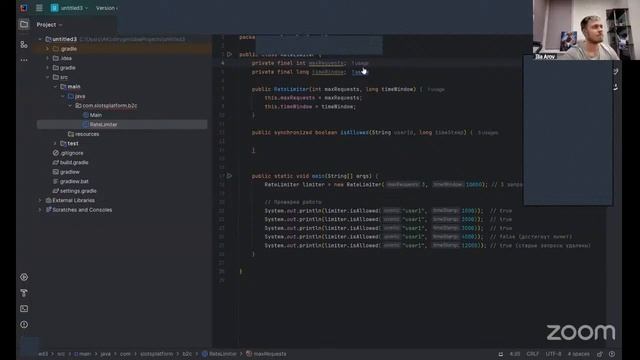Image resolution: width=640 pixels, height=360 pixels.
Task: Click the .gitignore file icon
Action: [56, 153]
